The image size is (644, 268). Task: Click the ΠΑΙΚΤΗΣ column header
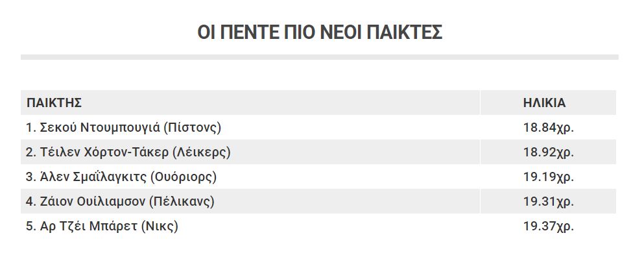pos(54,103)
